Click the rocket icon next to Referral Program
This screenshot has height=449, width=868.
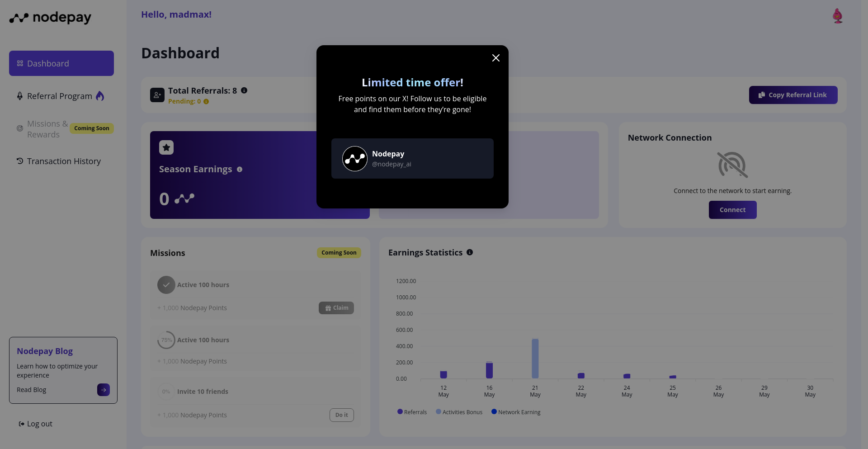[x=20, y=96]
